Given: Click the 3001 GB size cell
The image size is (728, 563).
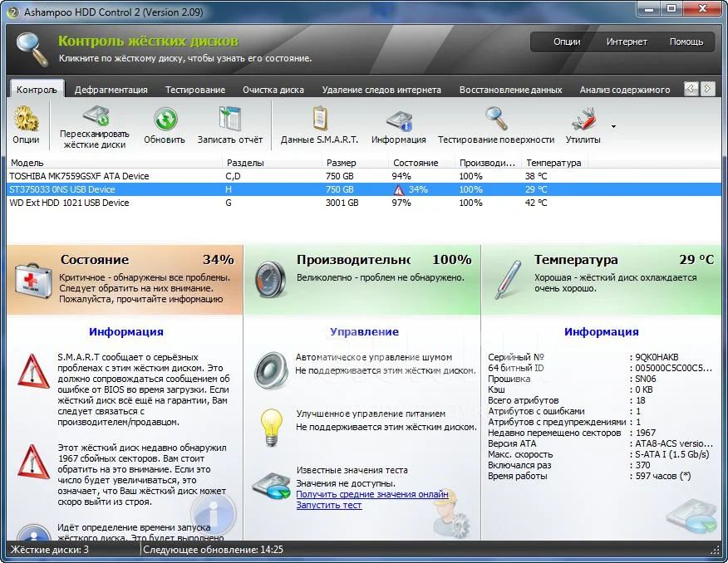Looking at the screenshot, I should coord(342,203).
